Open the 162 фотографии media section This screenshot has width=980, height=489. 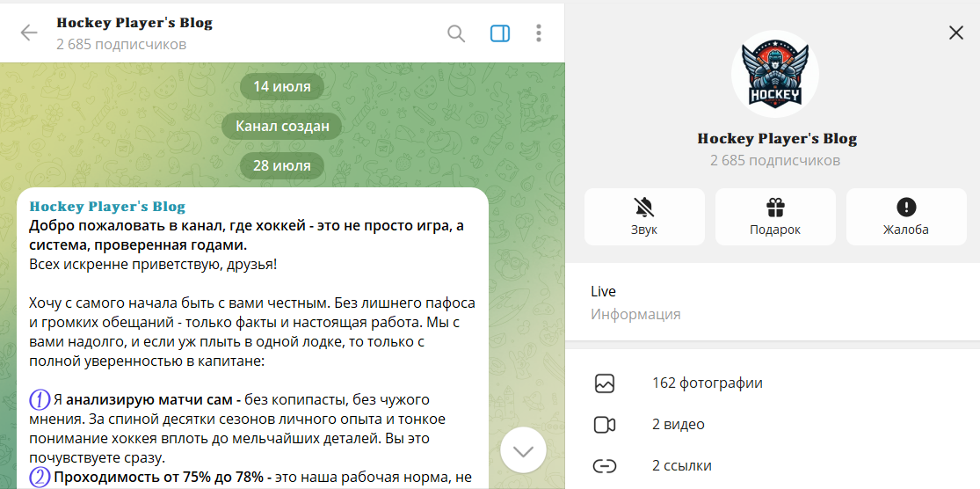pyautogui.click(x=707, y=383)
